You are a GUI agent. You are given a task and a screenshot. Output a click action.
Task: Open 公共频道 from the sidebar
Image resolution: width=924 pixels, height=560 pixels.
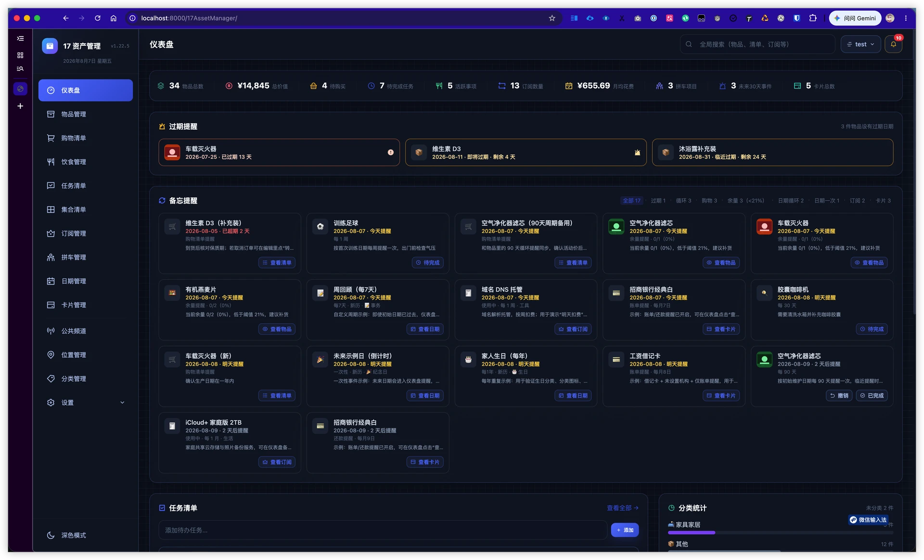pyautogui.click(x=86, y=331)
